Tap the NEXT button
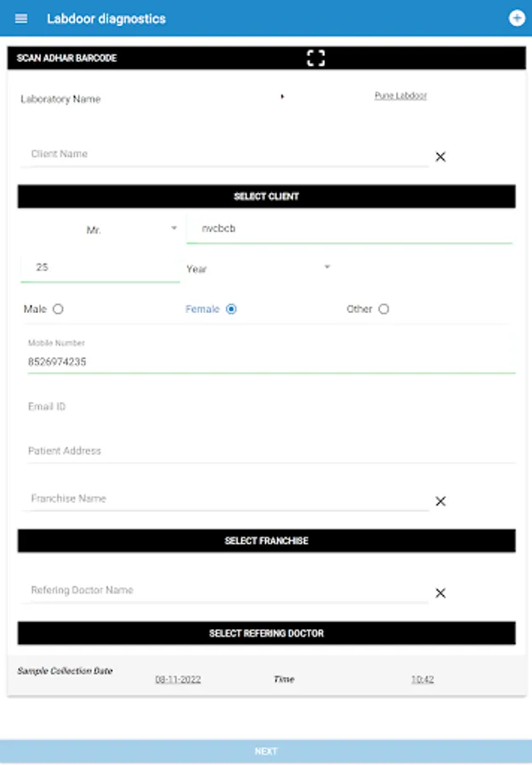532x765 pixels. pyautogui.click(x=266, y=751)
